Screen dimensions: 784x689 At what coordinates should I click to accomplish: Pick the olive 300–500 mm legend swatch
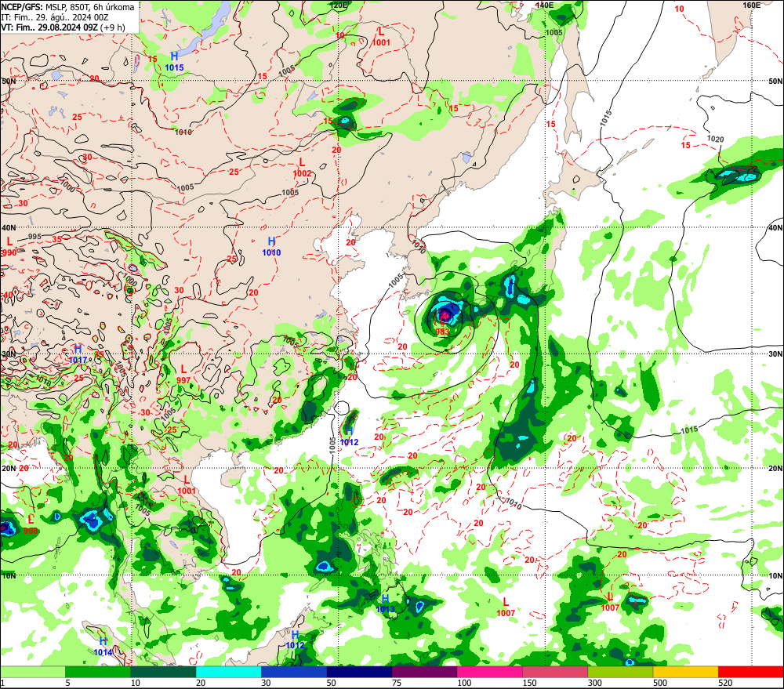(620, 672)
